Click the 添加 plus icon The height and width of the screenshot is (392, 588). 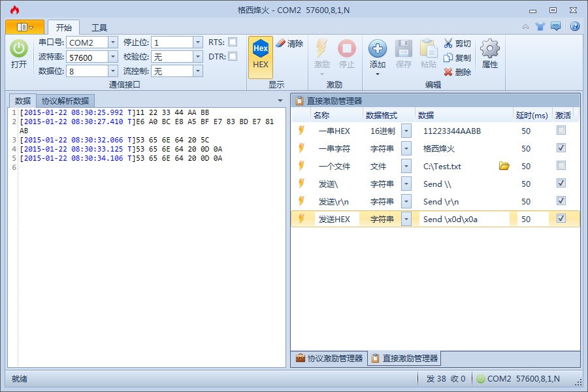click(x=378, y=50)
